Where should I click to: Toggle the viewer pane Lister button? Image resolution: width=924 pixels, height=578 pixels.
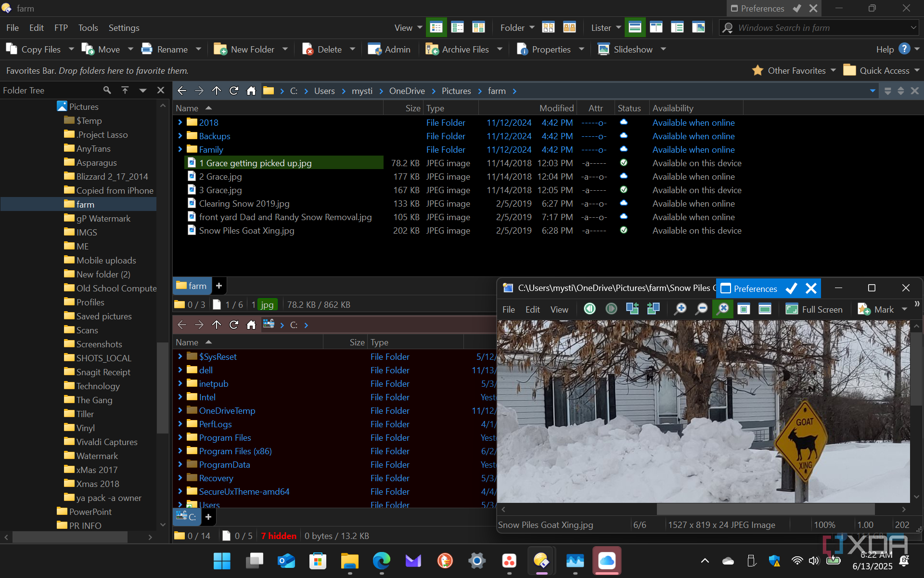698,27
